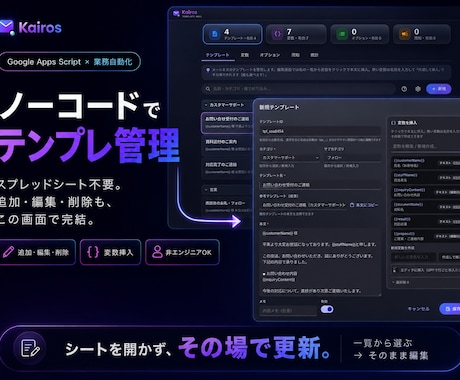This screenshot has height=380, width=460.
Task: Click the pencil icon on the 追加・編集・削除 badge
Action: click(8, 252)
